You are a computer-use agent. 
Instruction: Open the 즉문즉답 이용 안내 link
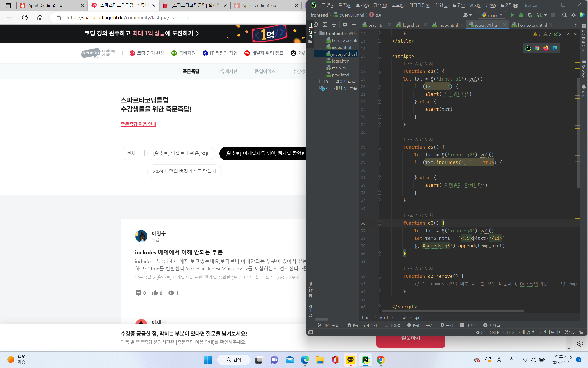139,124
